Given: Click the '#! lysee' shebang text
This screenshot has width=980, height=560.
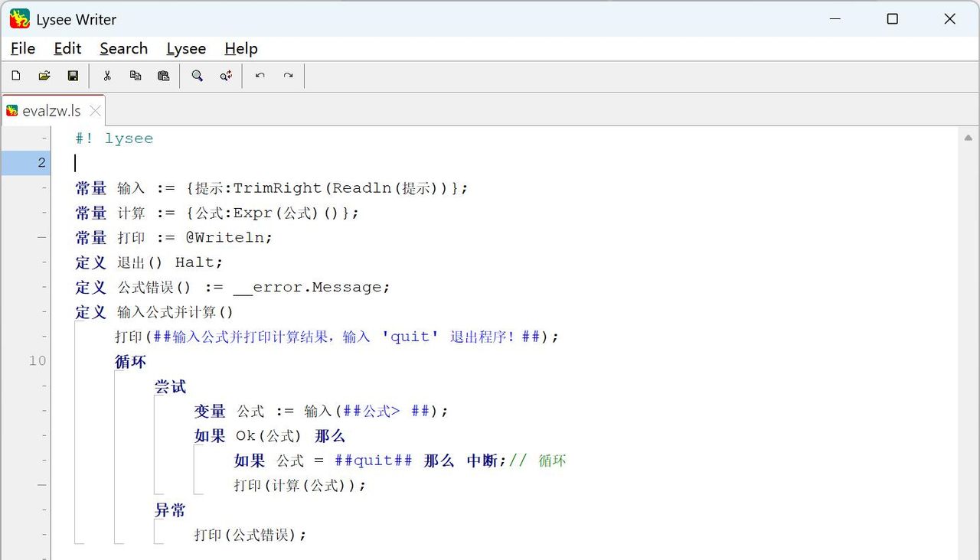Looking at the screenshot, I should [114, 138].
